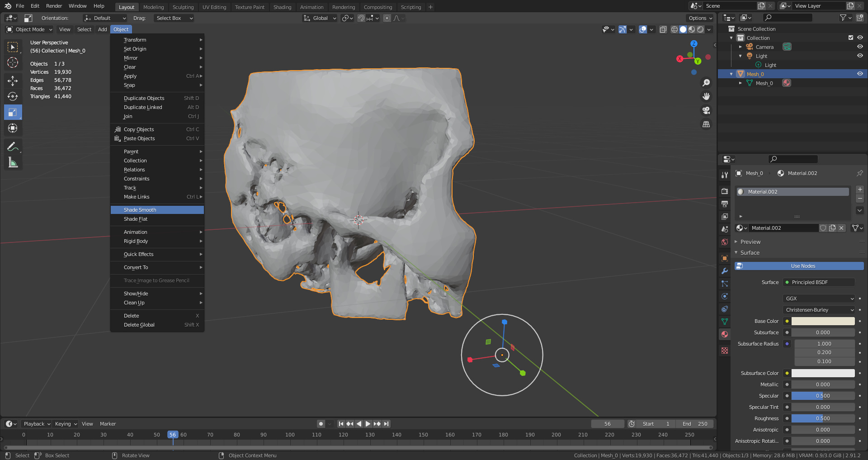Screen dimensions: 868x460
Task: Select the Measure ruler tool
Action: [13, 162]
